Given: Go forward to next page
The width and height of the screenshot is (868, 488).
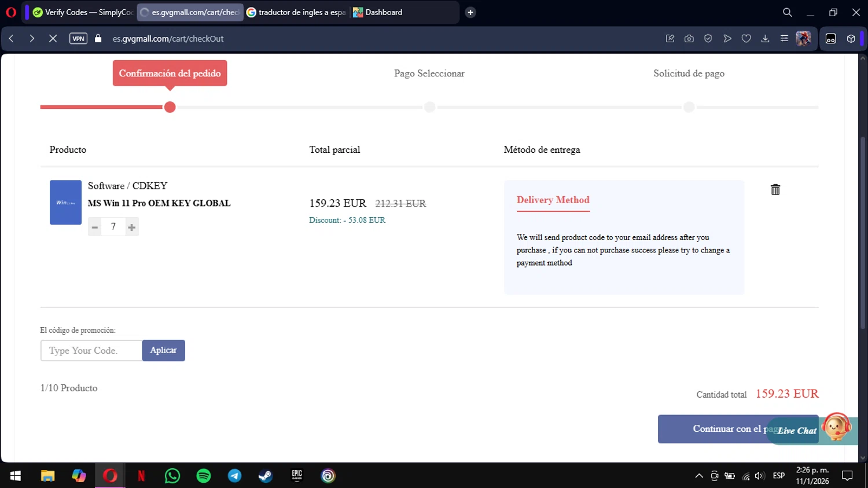Looking at the screenshot, I should 32,39.
